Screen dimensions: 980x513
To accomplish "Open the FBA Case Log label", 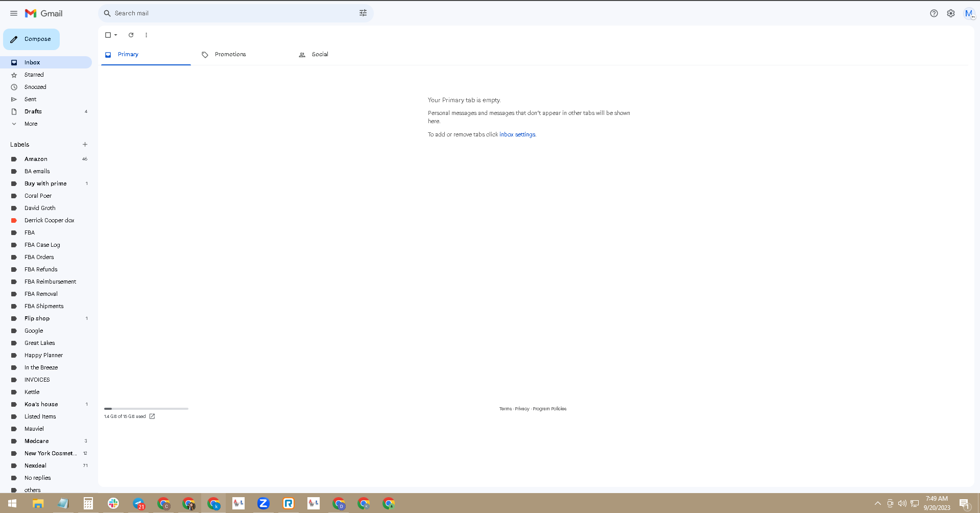I will (x=46, y=245).
